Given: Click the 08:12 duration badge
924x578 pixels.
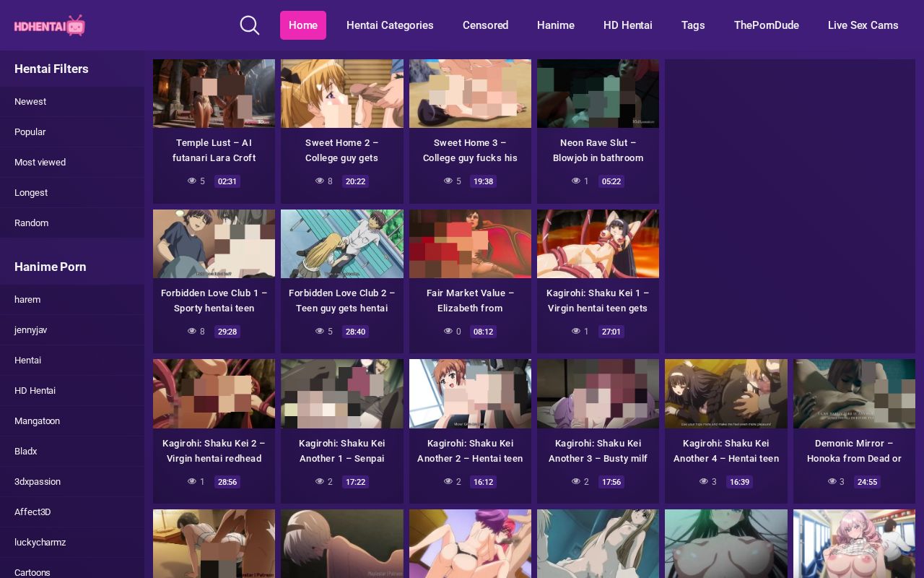Looking at the screenshot, I should coord(484,332).
